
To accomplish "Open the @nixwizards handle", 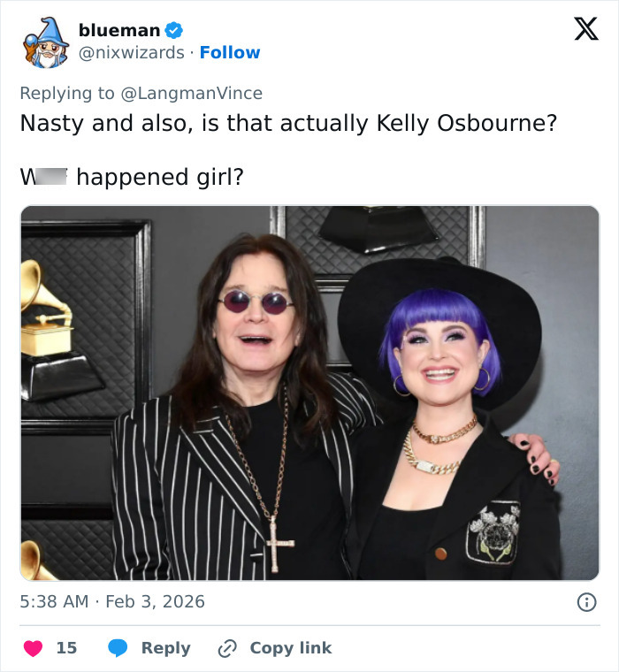I will point(132,53).
